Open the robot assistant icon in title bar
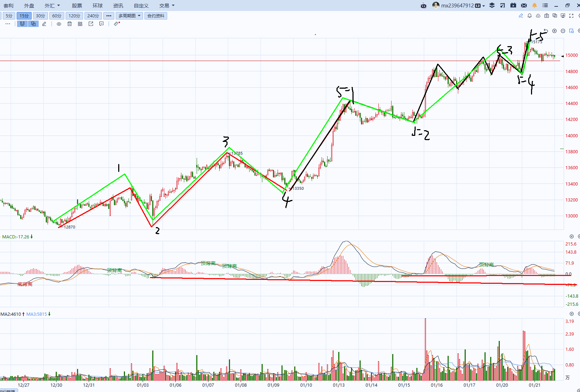580x392 pixels. 423,5
